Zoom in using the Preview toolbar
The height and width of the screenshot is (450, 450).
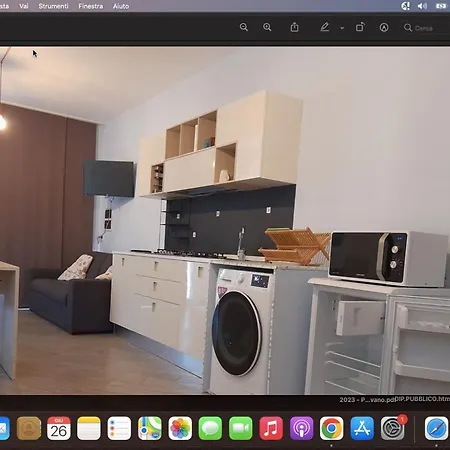[x=267, y=27]
